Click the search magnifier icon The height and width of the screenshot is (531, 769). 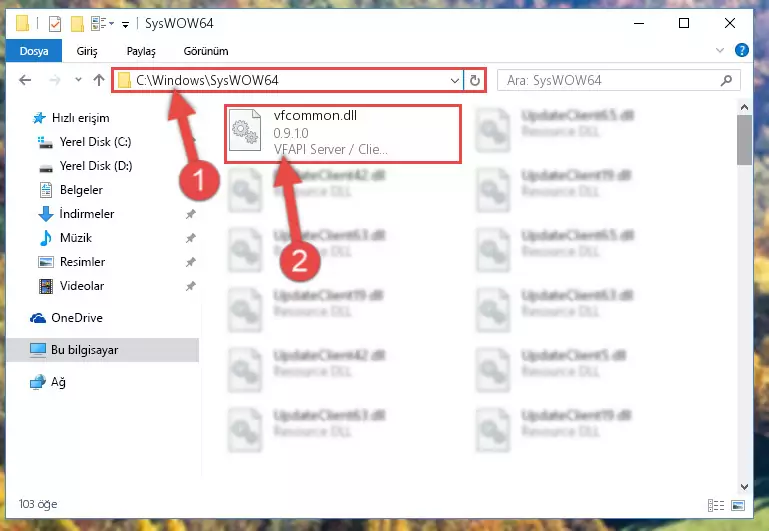point(726,80)
